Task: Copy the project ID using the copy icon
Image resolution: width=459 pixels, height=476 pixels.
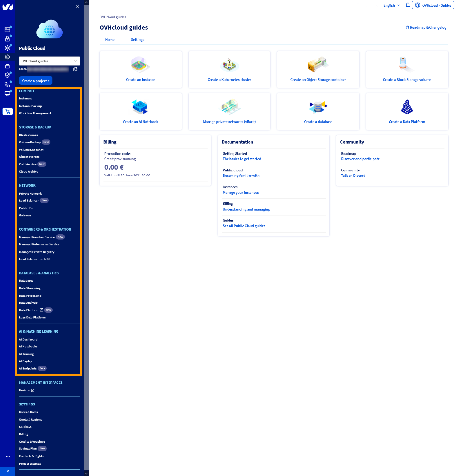Action: click(x=75, y=69)
